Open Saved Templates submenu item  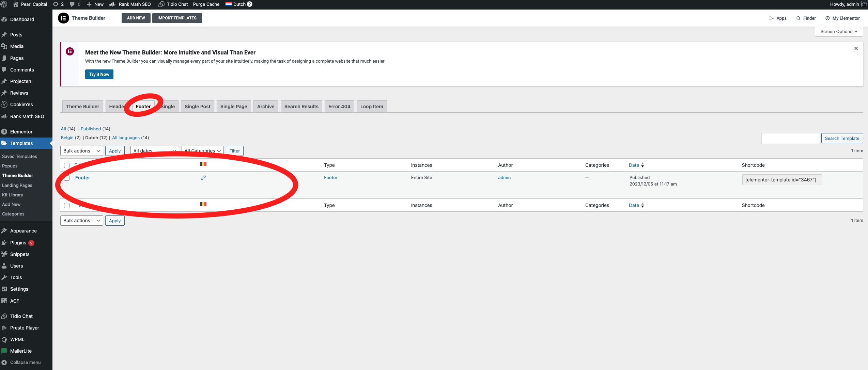19,156
